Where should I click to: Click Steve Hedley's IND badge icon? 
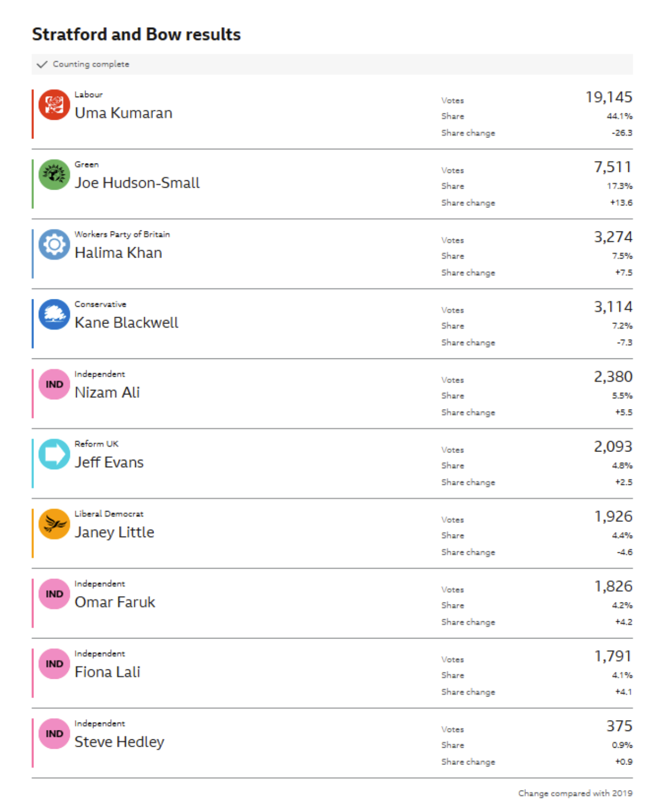(54, 734)
